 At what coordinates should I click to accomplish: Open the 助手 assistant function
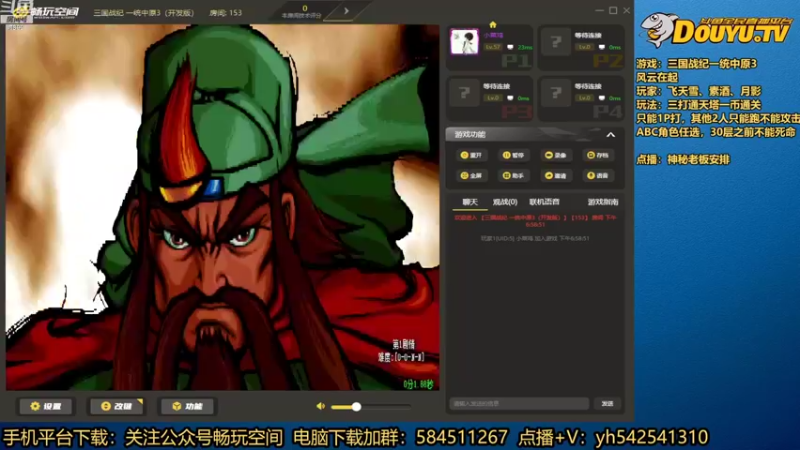click(513, 176)
